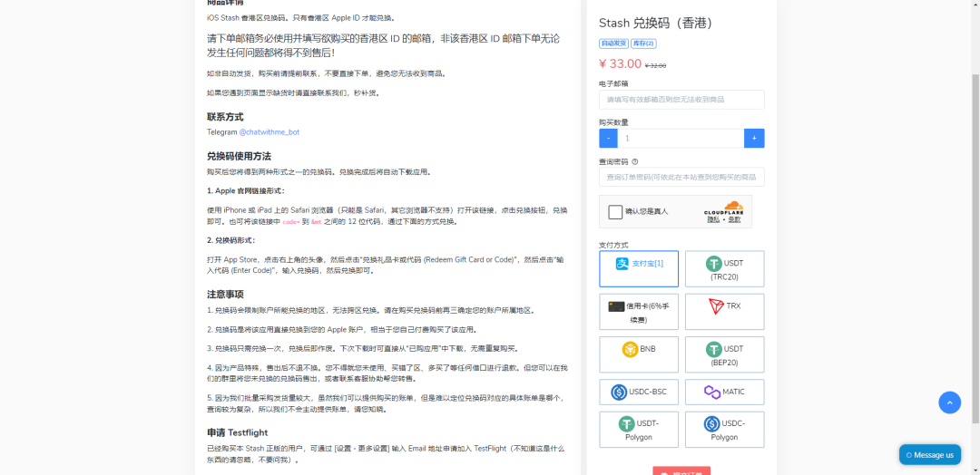Click the MATIC Polygon icon
Screen dimensions: 980x475
[x=712, y=392]
